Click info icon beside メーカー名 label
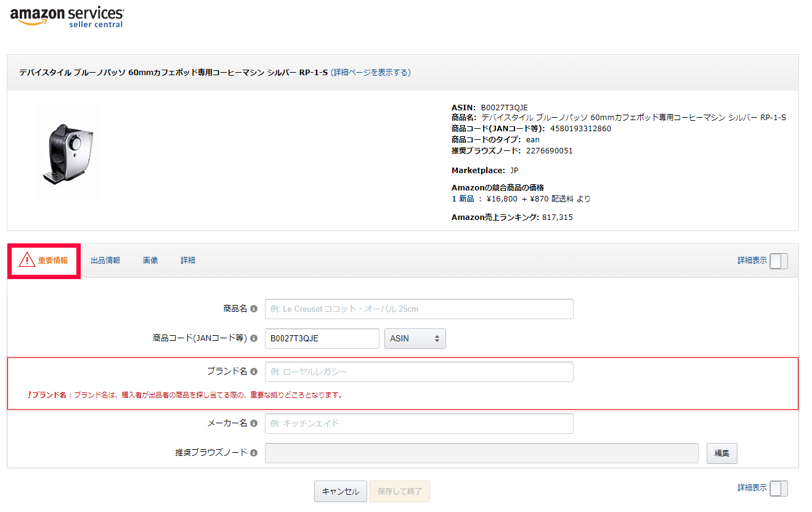Image resolution: width=812 pixels, height=512 pixels. pos(254,423)
